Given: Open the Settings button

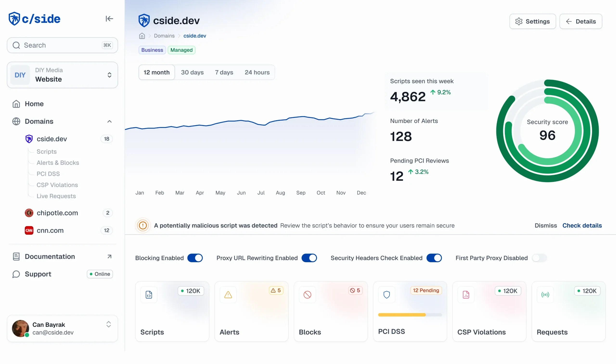Looking at the screenshot, I should pos(532,21).
